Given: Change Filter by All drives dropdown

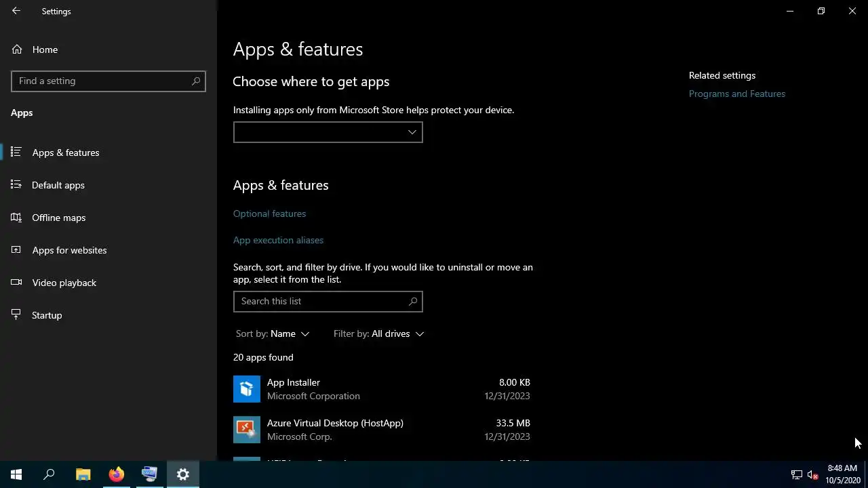Looking at the screenshot, I should 378,333.
